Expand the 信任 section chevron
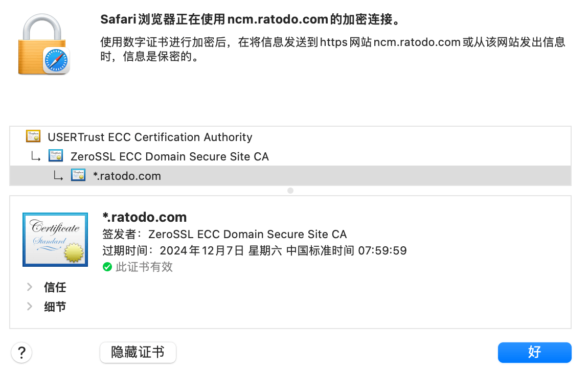 point(30,287)
